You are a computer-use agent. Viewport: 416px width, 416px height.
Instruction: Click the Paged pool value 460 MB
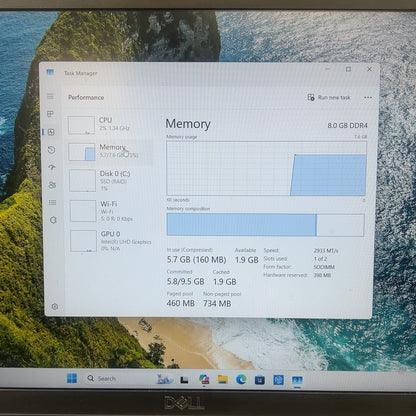[x=181, y=303]
